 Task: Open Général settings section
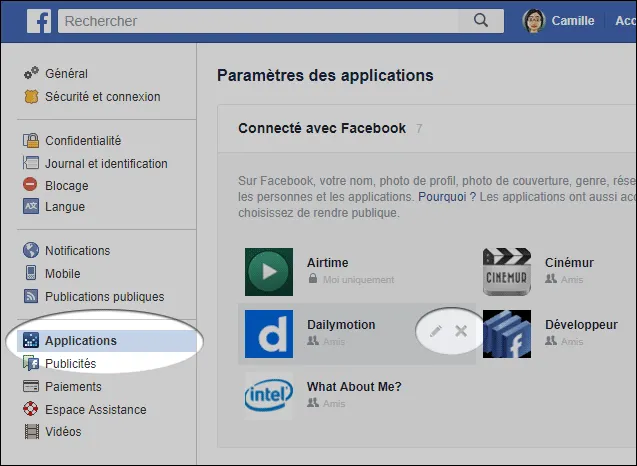(x=66, y=74)
